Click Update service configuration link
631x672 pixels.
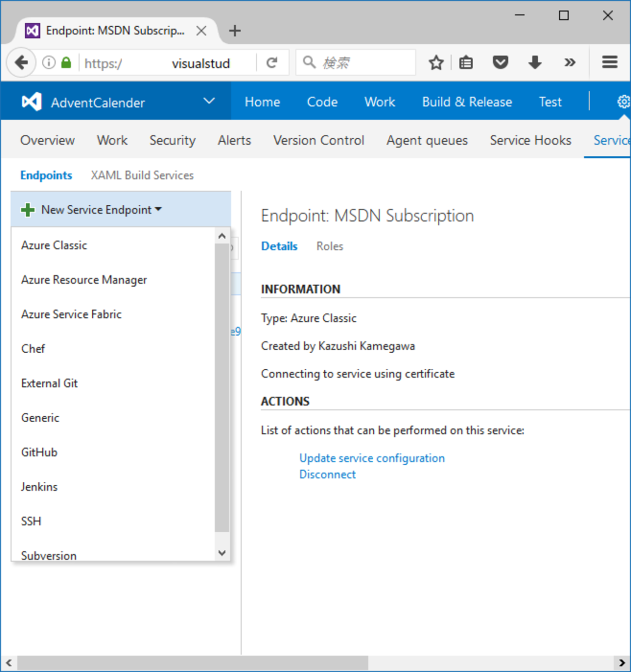pyautogui.click(x=372, y=458)
